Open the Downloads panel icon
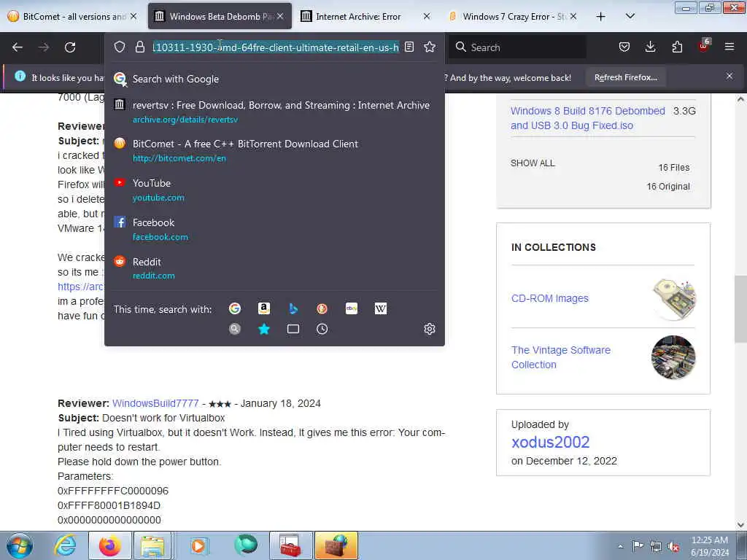Viewport: 747px width, 560px height. pos(650,47)
